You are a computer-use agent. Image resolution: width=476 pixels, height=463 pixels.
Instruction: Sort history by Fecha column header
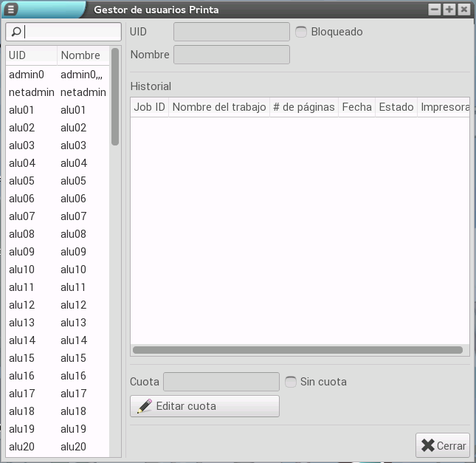[356, 107]
